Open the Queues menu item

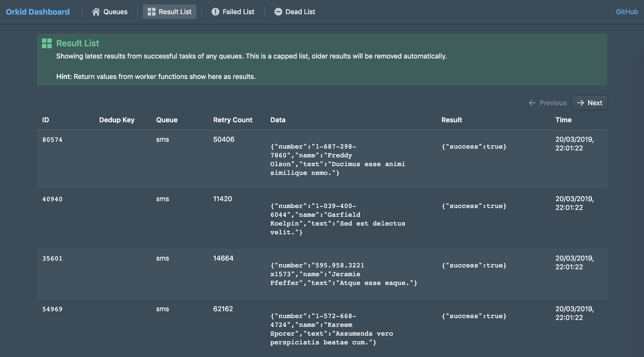point(110,12)
